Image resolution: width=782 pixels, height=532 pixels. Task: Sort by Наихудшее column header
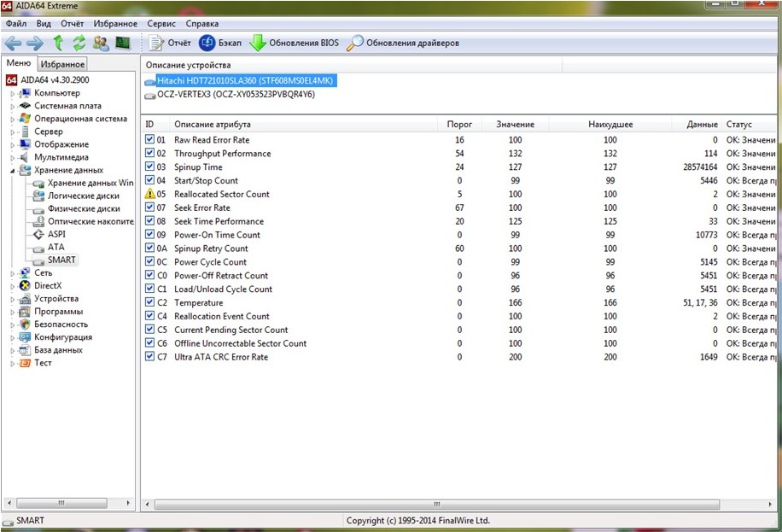pyautogui.click(x=610, y=125)
